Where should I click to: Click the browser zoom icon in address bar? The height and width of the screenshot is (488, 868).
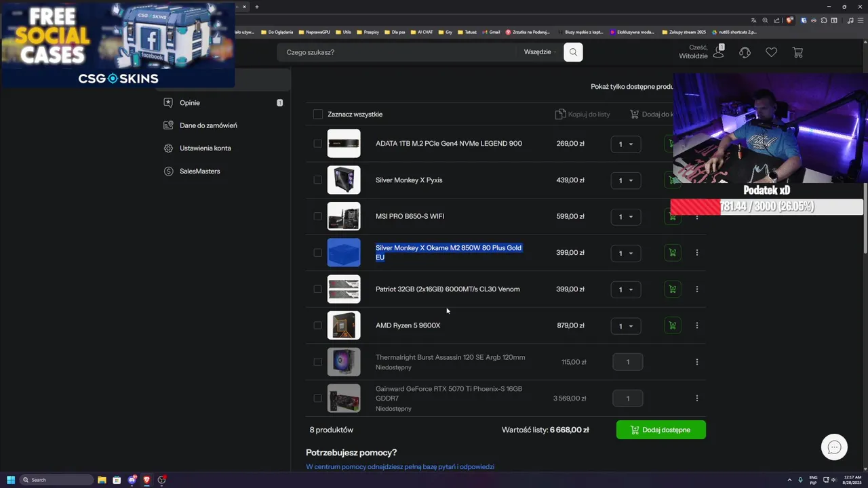pyautogui.click(x=765, y=20)
